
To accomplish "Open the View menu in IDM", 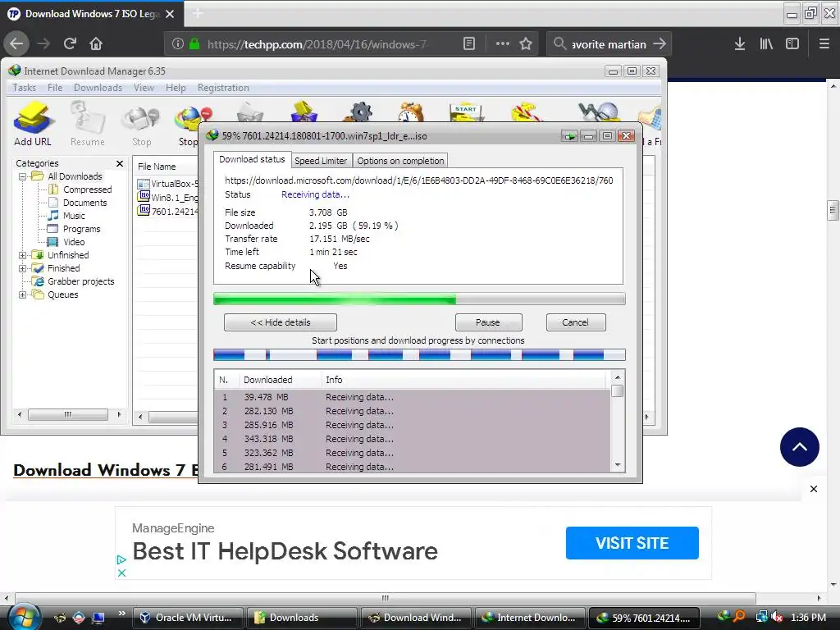I will [144, 88].
